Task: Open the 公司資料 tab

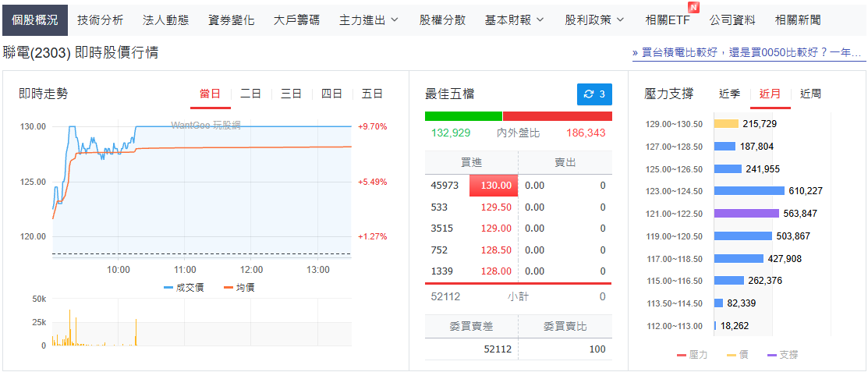Action: (x=732, y=20)
